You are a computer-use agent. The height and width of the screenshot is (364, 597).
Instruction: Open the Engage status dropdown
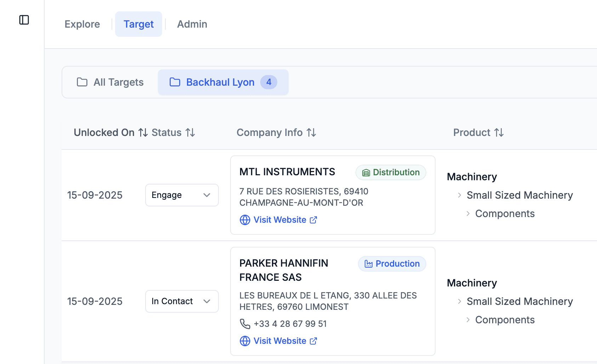coord(182,195)
